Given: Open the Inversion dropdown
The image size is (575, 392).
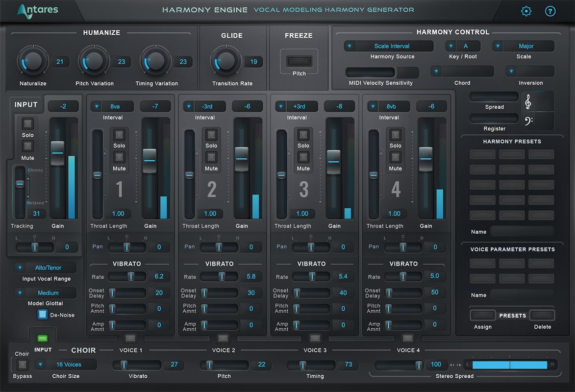Looking at the screenshot, I should click(530, 71).
